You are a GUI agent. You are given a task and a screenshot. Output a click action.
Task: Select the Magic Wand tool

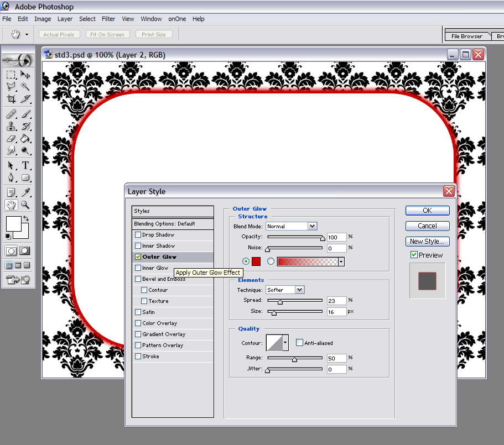click(x=25, y=86)
